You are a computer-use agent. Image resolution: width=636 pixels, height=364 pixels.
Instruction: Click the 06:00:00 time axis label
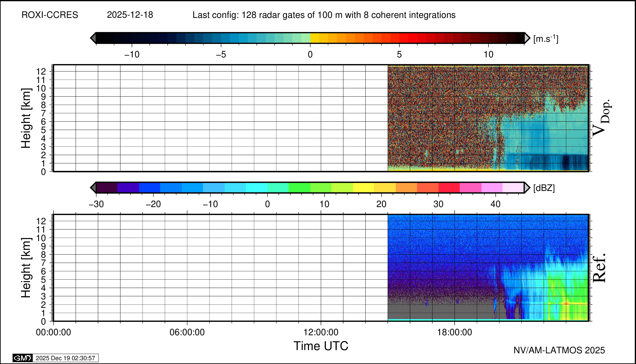click(x=187, y=332)
